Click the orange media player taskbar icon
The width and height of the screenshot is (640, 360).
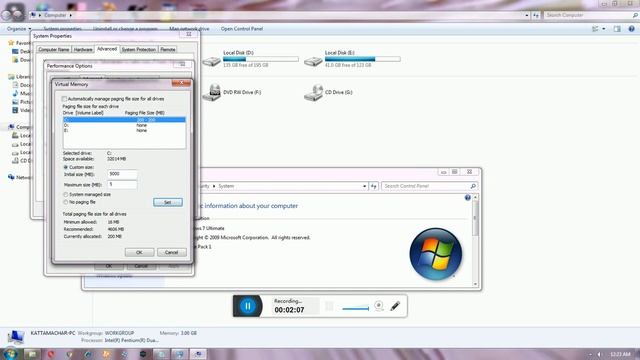pyautogui.click(x=106, y=354)
